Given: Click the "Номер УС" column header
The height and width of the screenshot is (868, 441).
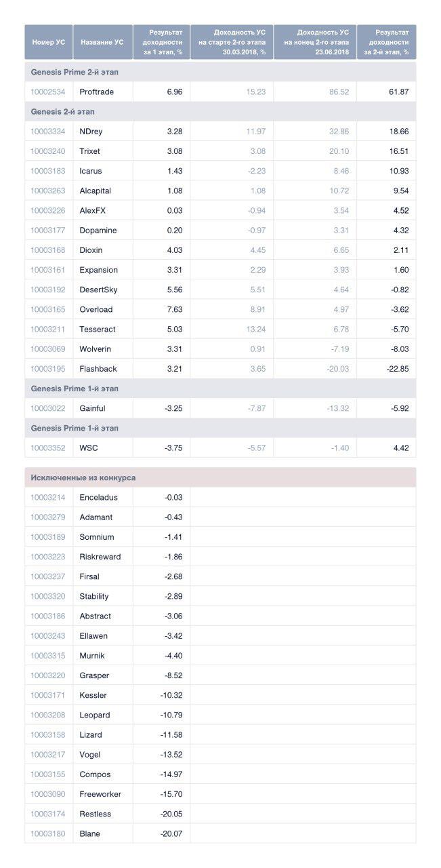Looking at the screenshot, I should tap(49, 42).
